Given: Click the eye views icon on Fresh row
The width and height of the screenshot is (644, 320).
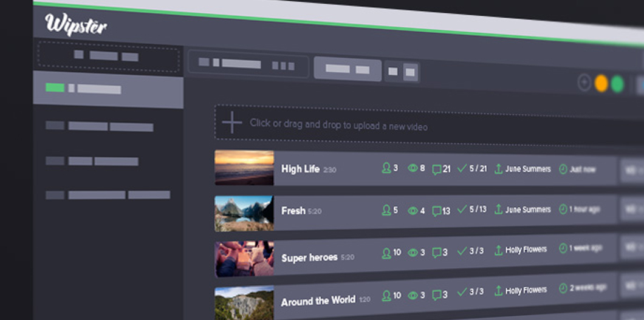Looking at the screenshot, I should [x=413, y=211].
